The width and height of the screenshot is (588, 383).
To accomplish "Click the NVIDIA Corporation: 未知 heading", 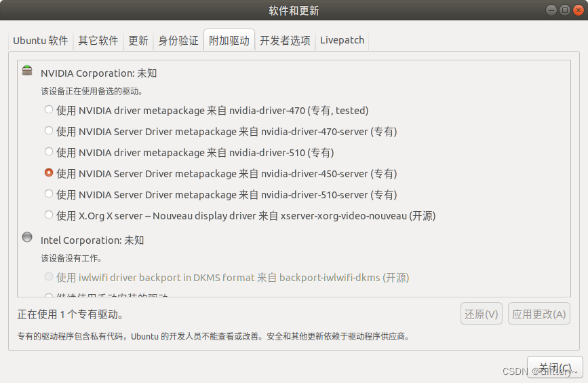I will pyautogui.click(x=98, y=73).
